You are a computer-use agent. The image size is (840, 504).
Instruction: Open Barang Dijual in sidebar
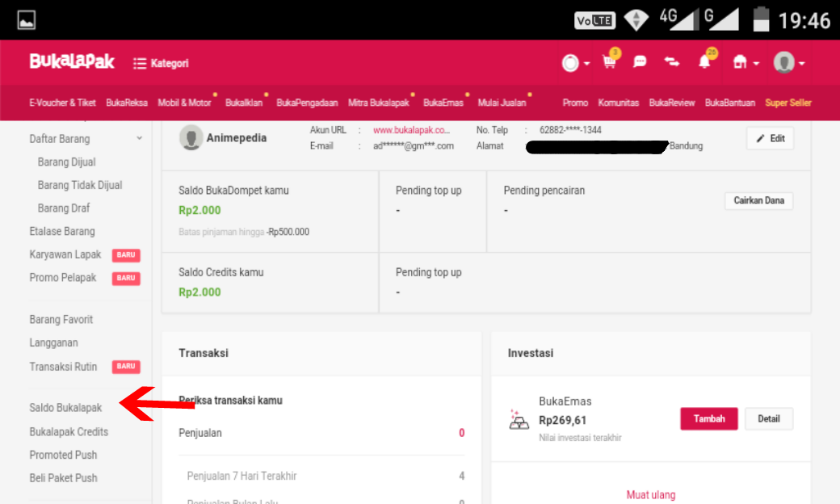click(x=66, y=162)
